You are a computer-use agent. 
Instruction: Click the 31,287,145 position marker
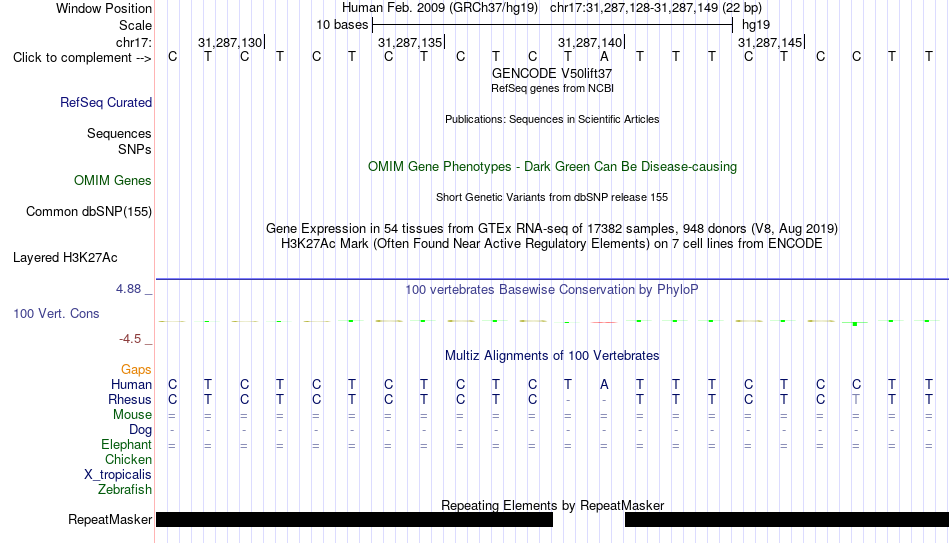click(771, 43)
